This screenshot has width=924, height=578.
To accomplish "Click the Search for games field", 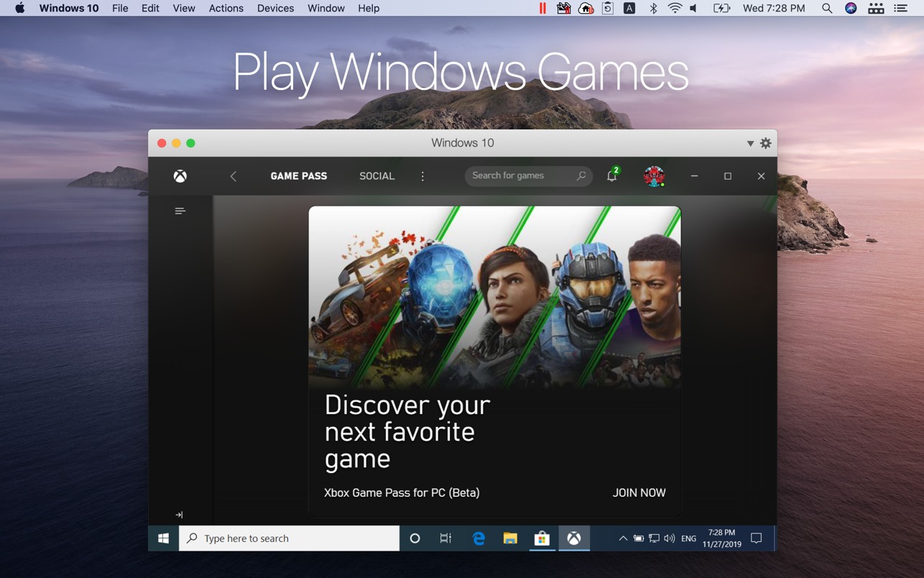I will pos(521,176).
